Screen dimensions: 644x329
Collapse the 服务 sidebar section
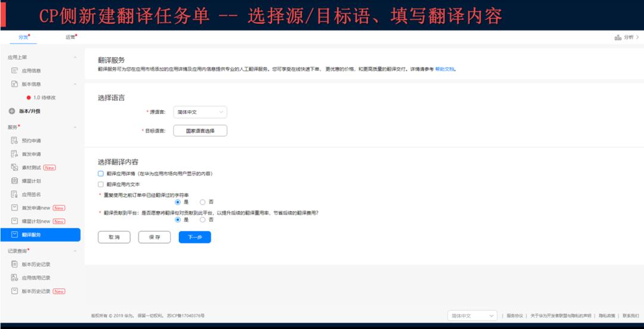pyautogui.click(x=75, y=128)
